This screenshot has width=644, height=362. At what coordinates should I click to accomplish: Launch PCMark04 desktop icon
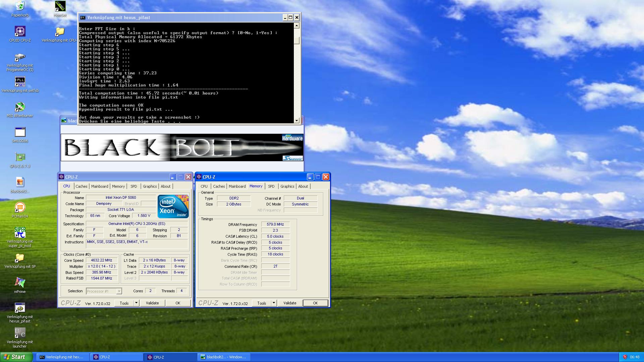[x=20, y=207]
